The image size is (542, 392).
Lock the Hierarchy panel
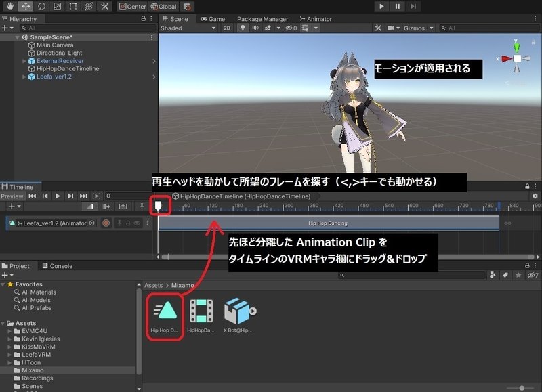click(x=143, y=19)
